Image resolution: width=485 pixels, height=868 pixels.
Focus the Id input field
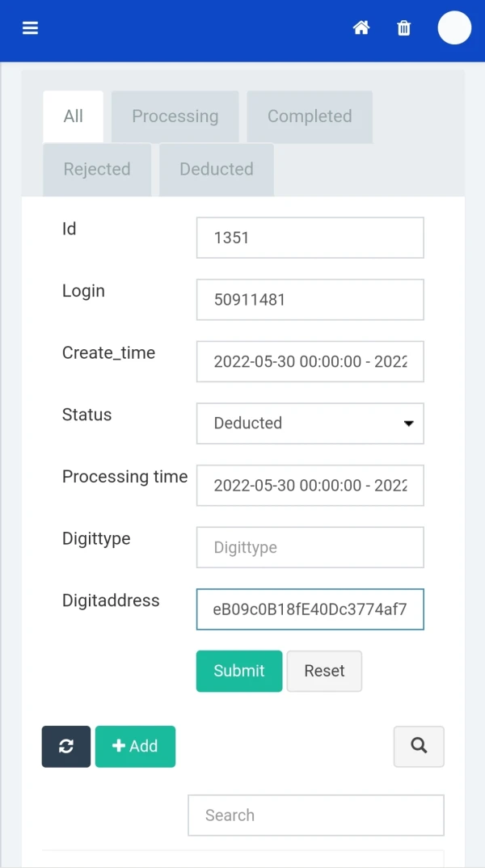coord(310,238)
